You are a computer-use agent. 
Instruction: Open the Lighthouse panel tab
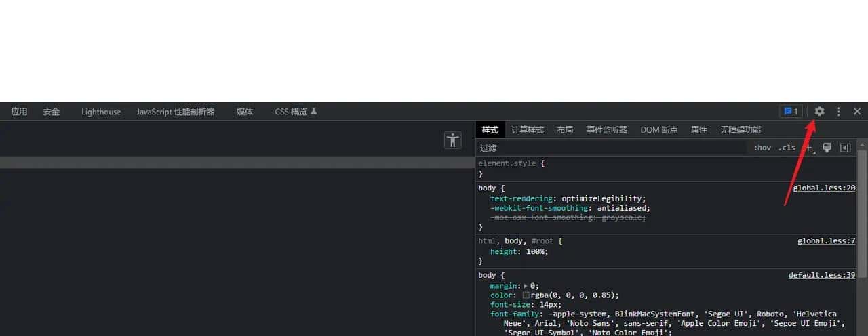click(x=101, y=112)
